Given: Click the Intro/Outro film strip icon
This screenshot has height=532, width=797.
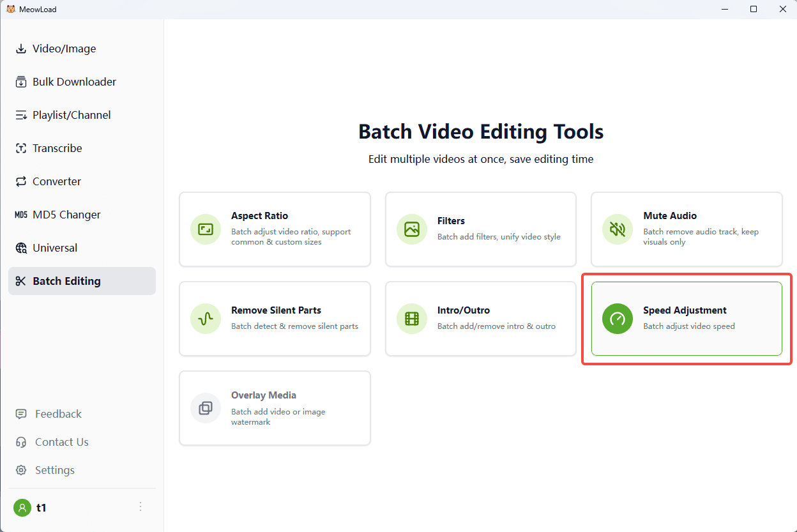Looking at the screenshot, I should click(412, 319).
